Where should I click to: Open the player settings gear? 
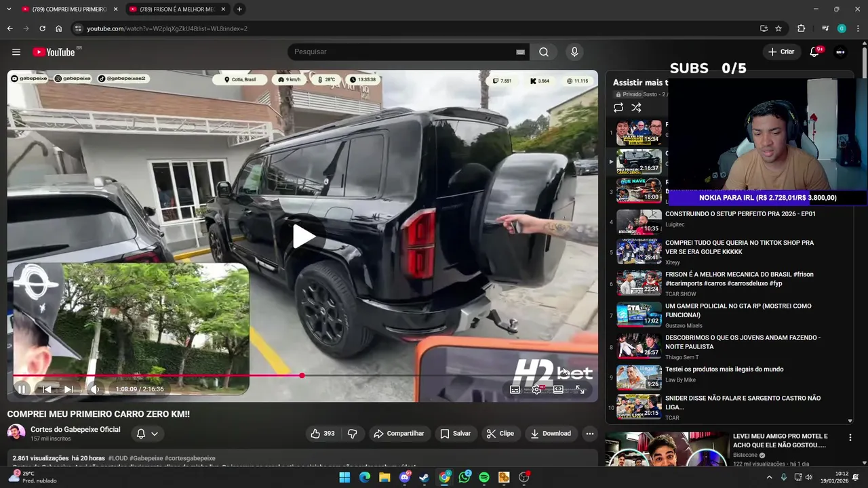(x=536, y=390)
